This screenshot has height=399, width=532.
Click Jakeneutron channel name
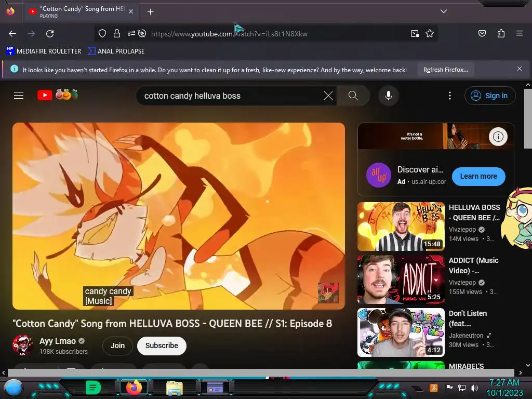click(x=466, y=335)
